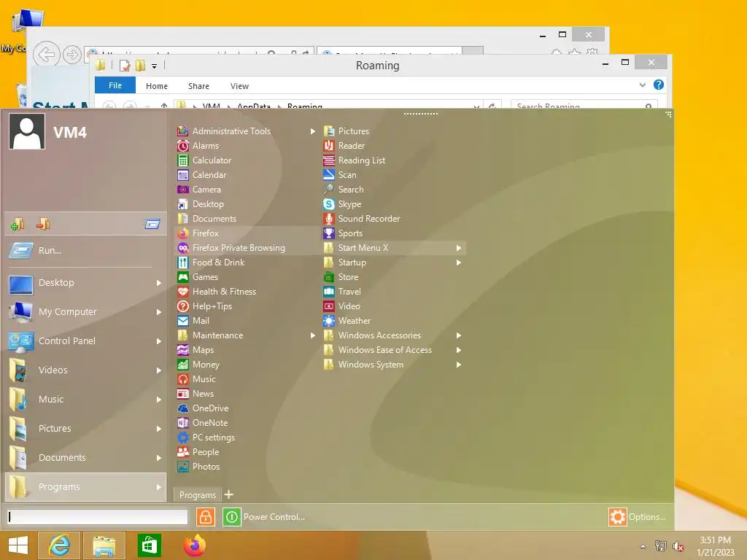The height and width of the screenshot is (560, 747).
Task: Select Programs item in left pane
Action: tap(86, 486)
